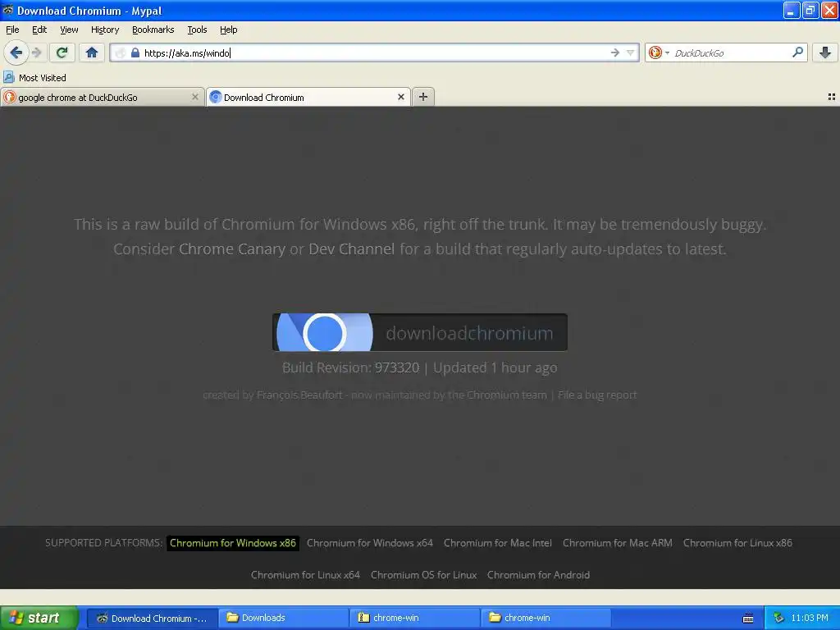Open the home page via the house icon
The width and height of the screenshot is (840, 630).
point(92,52)
